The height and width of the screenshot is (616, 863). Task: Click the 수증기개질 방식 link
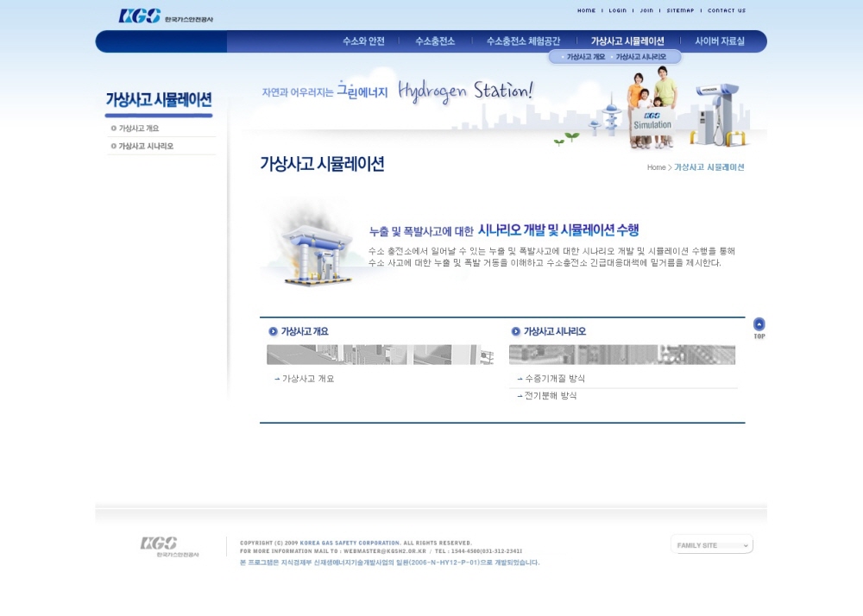click(555, 379)
